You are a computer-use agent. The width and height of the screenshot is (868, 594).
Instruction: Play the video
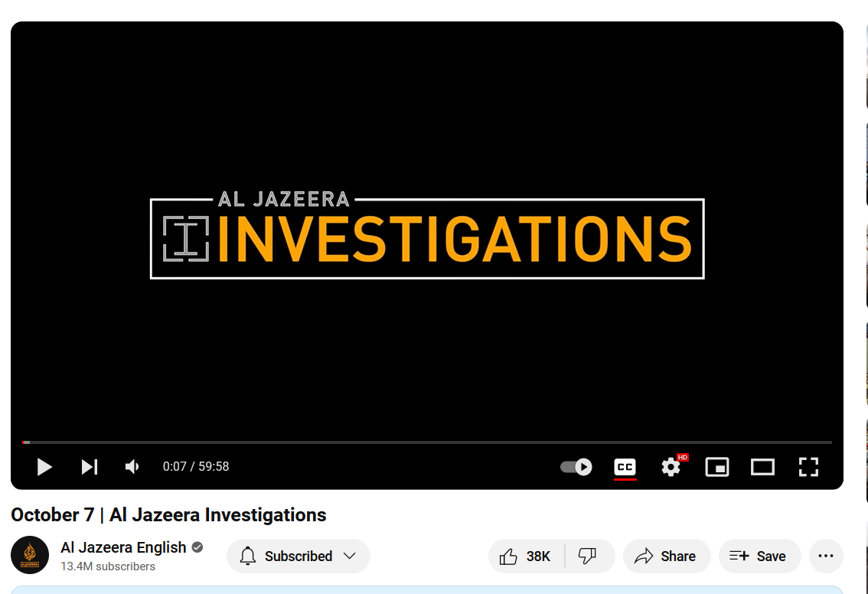[44, 467]
